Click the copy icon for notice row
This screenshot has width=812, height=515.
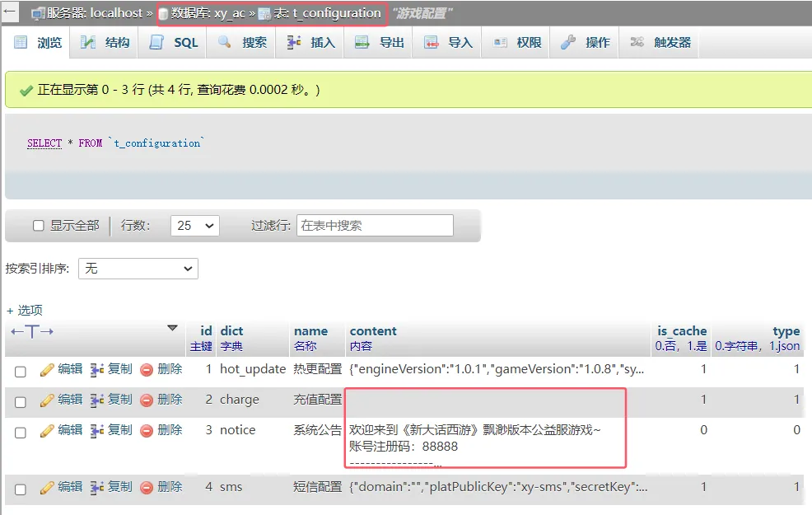pyautogui.click(x=97, y=430)
